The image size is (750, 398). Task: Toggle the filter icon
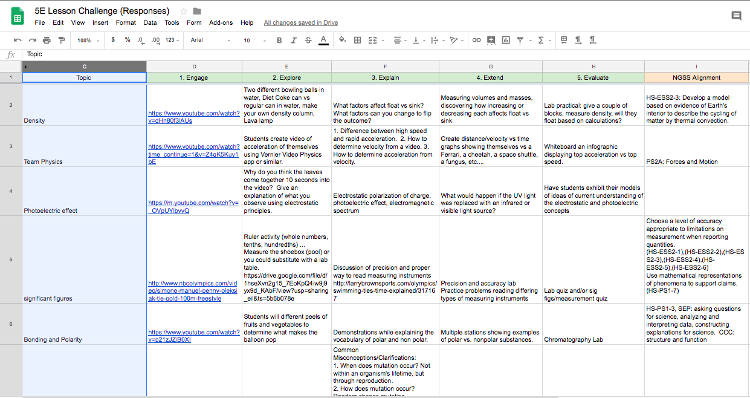pyautogui.click(x=521, y=41)
